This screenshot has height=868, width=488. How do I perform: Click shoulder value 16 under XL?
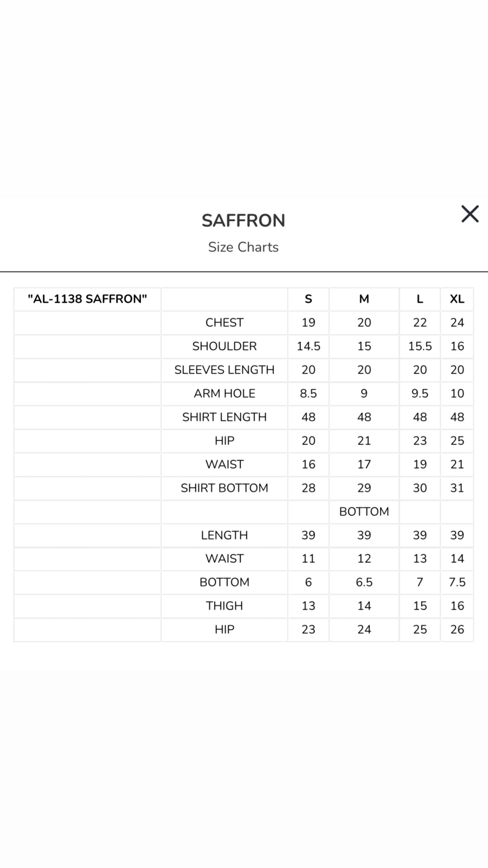pos(457,346)
